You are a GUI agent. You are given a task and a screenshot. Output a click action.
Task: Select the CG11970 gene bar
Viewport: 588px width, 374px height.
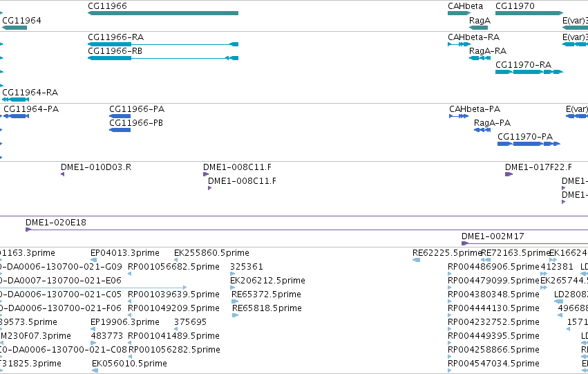[x=529, y=13]
